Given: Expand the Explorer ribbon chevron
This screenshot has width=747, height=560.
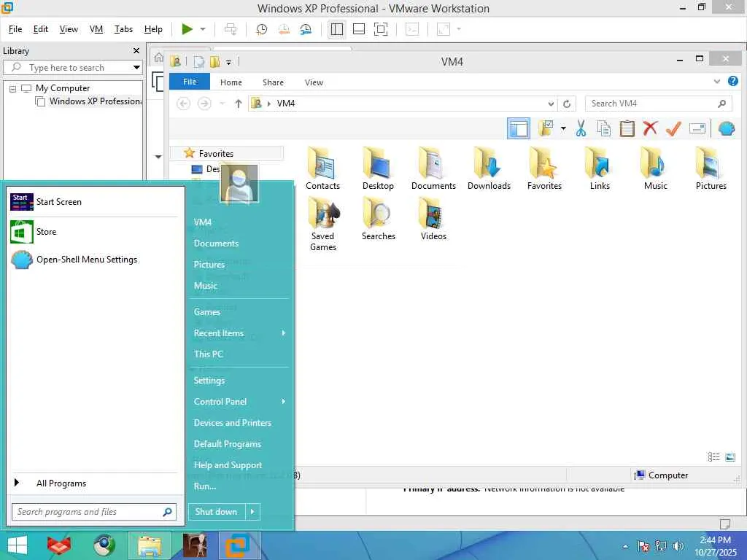Looking at the screenshot, I should (x=717, y=82).
